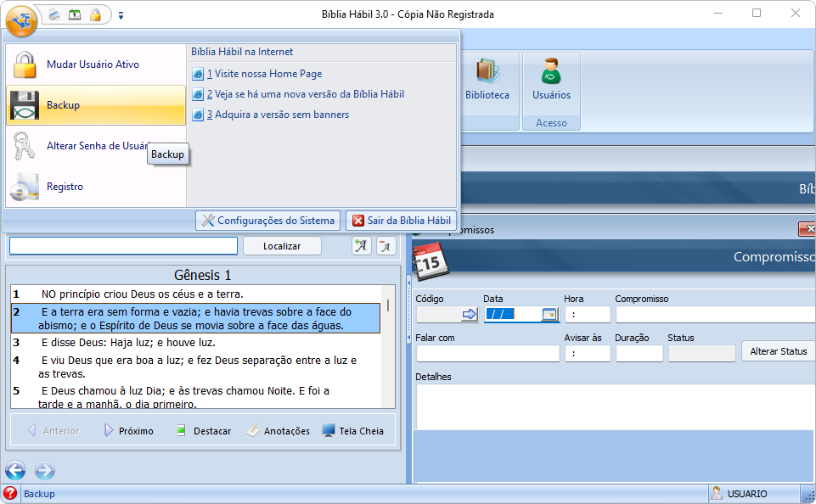
Task: Select the Registro menu entry
Action: click(96, 186)
